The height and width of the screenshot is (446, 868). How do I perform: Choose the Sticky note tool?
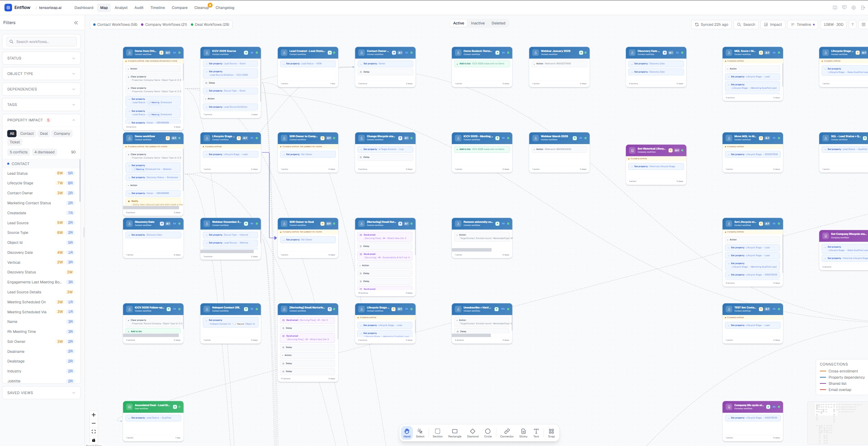pyautogui.click(x=523, y=432)
